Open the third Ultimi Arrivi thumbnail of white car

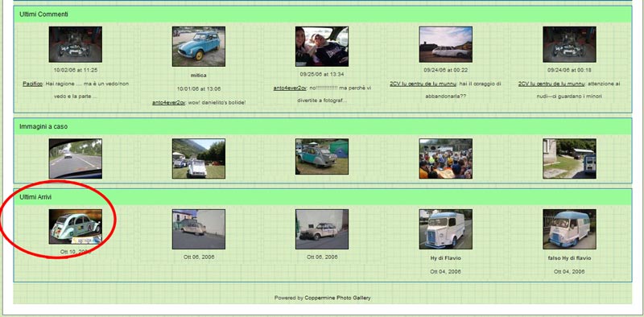click(322, 229)
